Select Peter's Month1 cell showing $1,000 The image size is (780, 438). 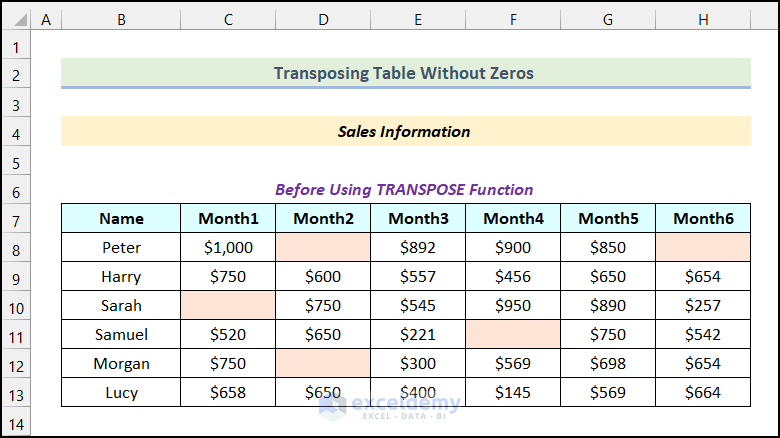point(228,247)
